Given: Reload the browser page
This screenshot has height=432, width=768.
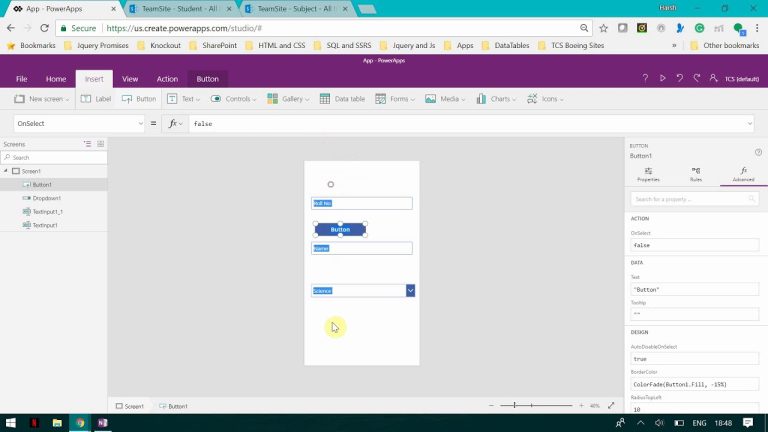Looking at the screenshot, I should coord(44,28).
